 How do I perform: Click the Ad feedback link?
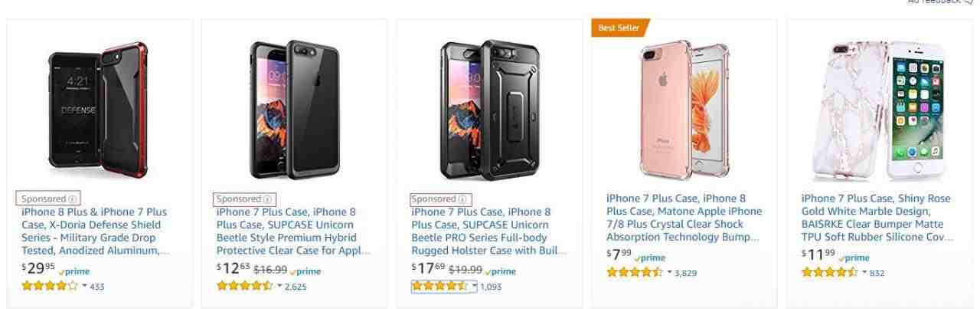[x=939, y=2]
